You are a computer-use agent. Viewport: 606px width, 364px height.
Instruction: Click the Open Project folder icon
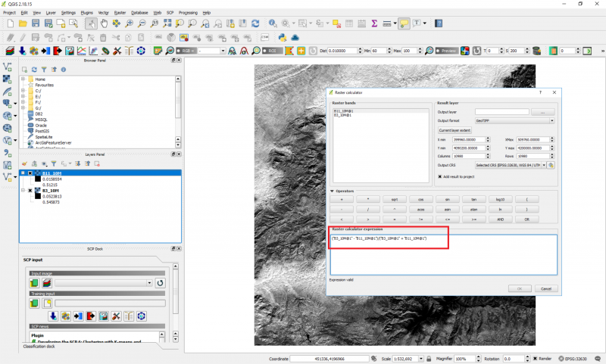[23, 24]
